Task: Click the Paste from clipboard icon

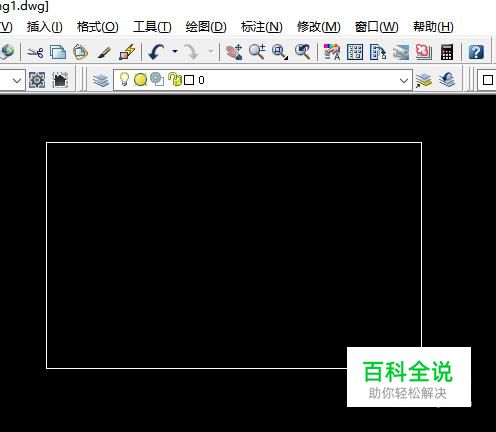Action: pyautogui.click(x=80, y=52)
